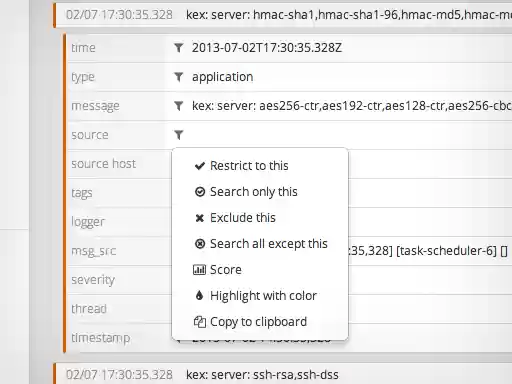Click the circled X icon for Search all except
Image resolution: width=512 pixels, height=384 pixels.
pyautogui.click(x=200, y=244)
